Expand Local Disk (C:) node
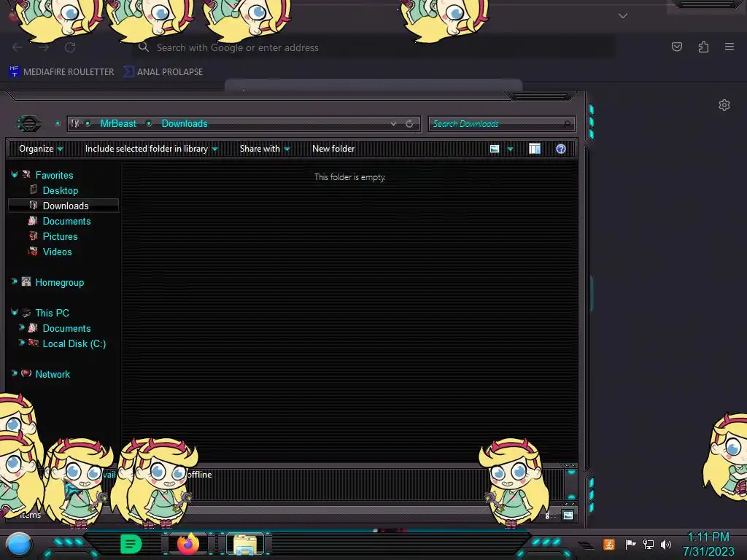 coord(21,343)
